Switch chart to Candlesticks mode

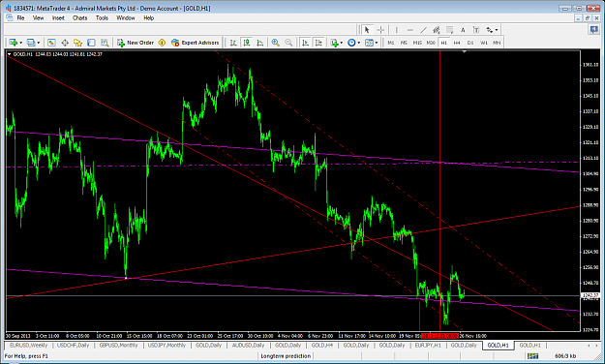(x=247, y=43)
